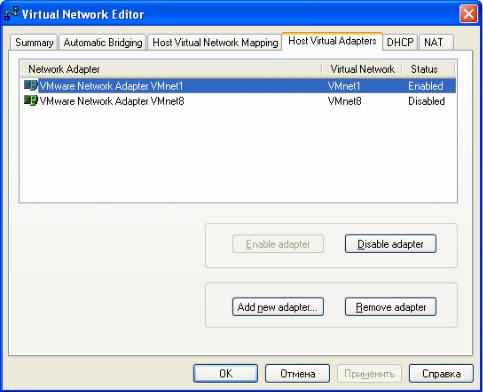The height and width of the screenshot is (392, 483).
Task: Click the VMnet1 network adapter icon
Action: pyautogui.click(x=31, y=86)
